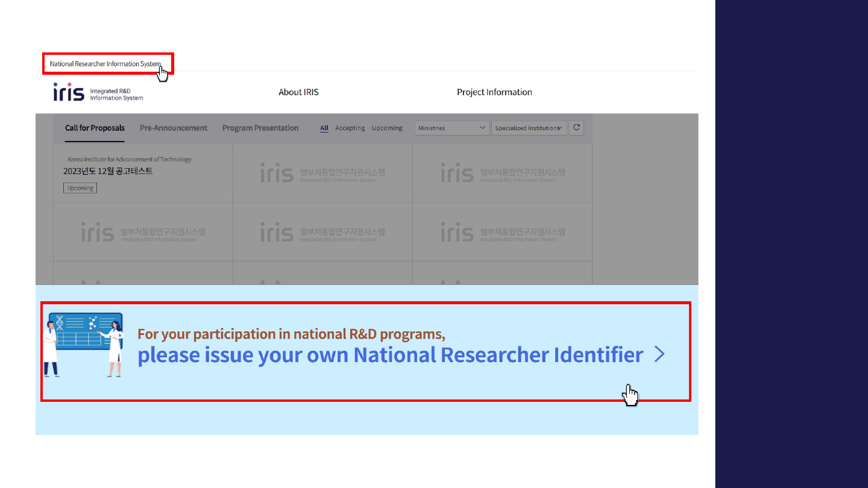Select the All status filter

(x=324, y=128)
